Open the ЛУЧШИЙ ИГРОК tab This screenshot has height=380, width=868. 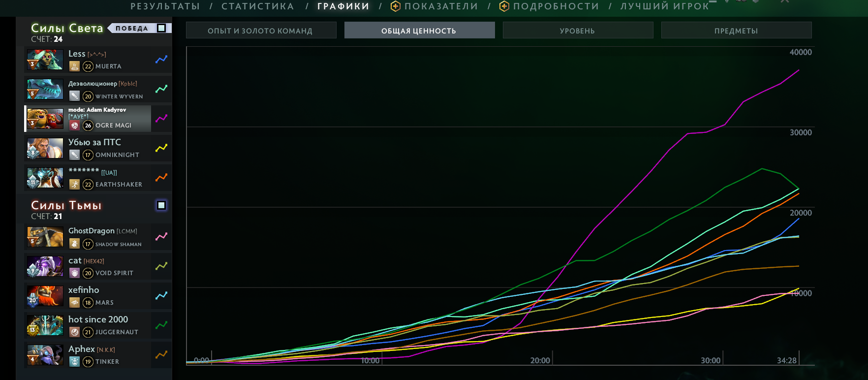(664, 6)
